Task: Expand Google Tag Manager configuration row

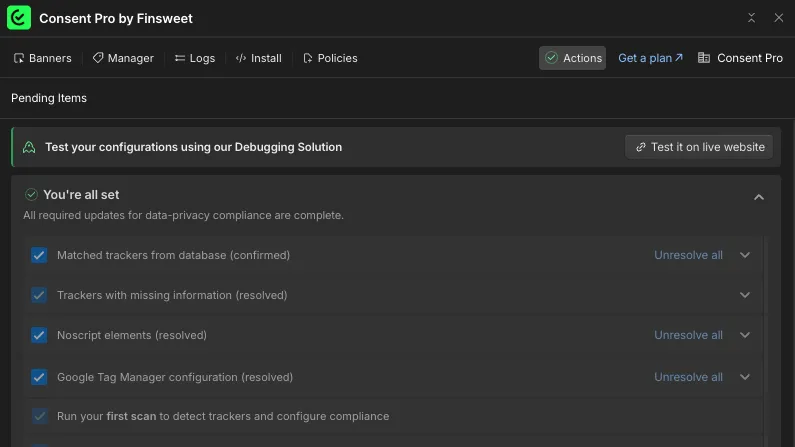Action: (x=745, y=377)
